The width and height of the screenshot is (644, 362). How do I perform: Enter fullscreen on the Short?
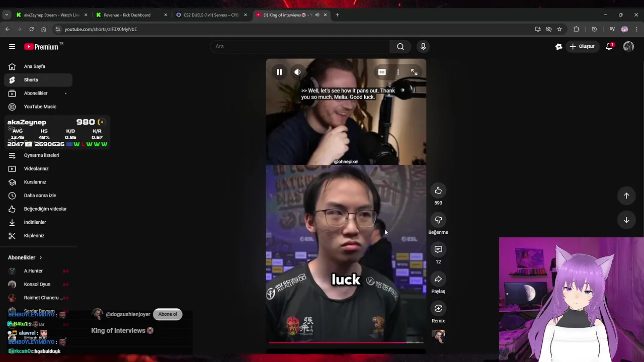(x=414, y=72)
